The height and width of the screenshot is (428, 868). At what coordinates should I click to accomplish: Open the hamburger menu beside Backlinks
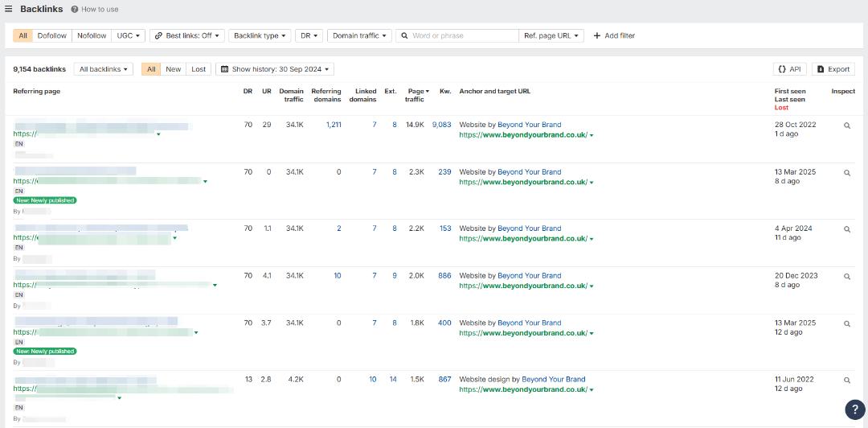[x=9, y=9]
